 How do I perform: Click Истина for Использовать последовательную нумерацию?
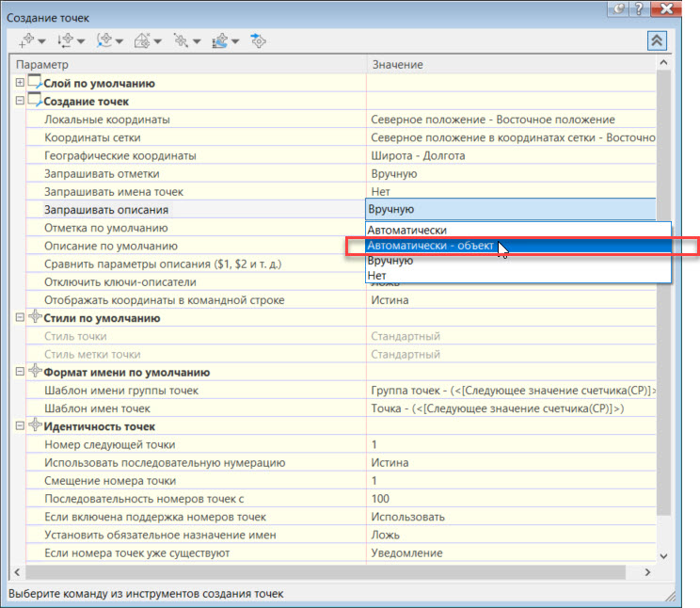[x=390, y=462]
